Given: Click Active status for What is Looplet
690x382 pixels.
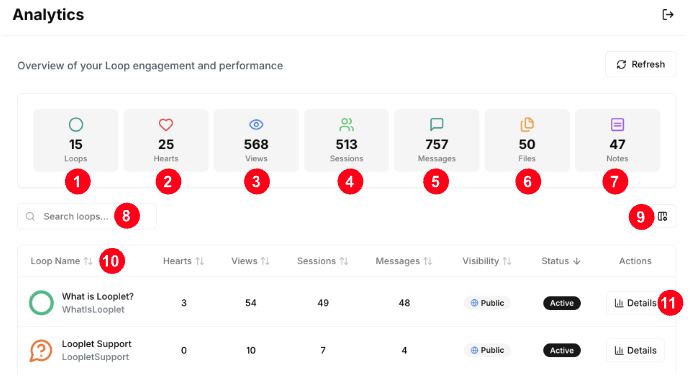Looking at the screenshot, I should [x=562, y=303].
